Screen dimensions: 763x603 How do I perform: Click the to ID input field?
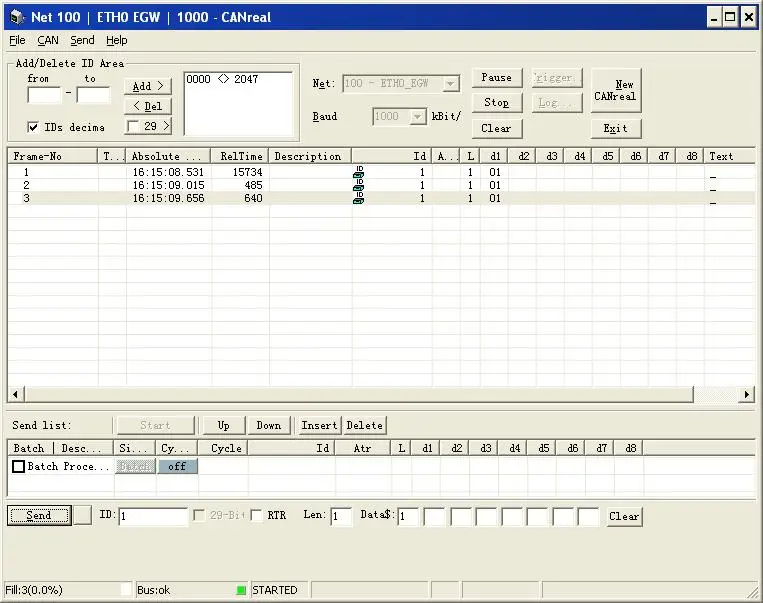(93, 95)
